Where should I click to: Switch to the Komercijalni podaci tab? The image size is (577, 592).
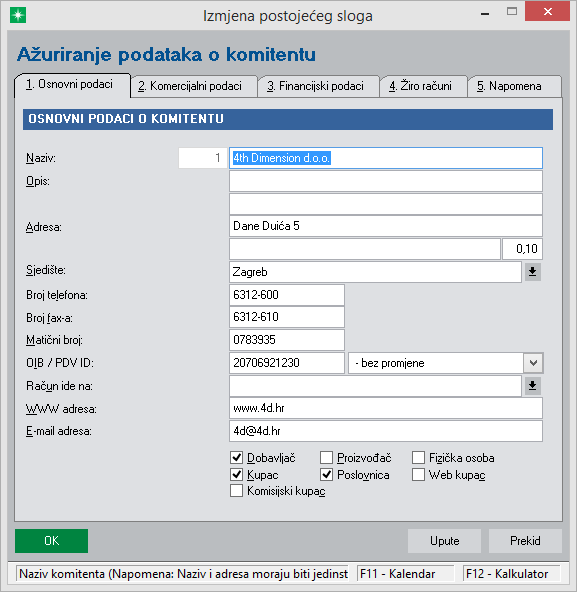tap(194, 86)
